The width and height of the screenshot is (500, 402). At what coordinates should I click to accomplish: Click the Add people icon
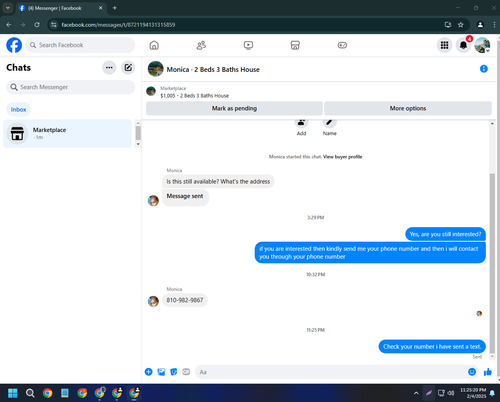[x=301, y=123]
